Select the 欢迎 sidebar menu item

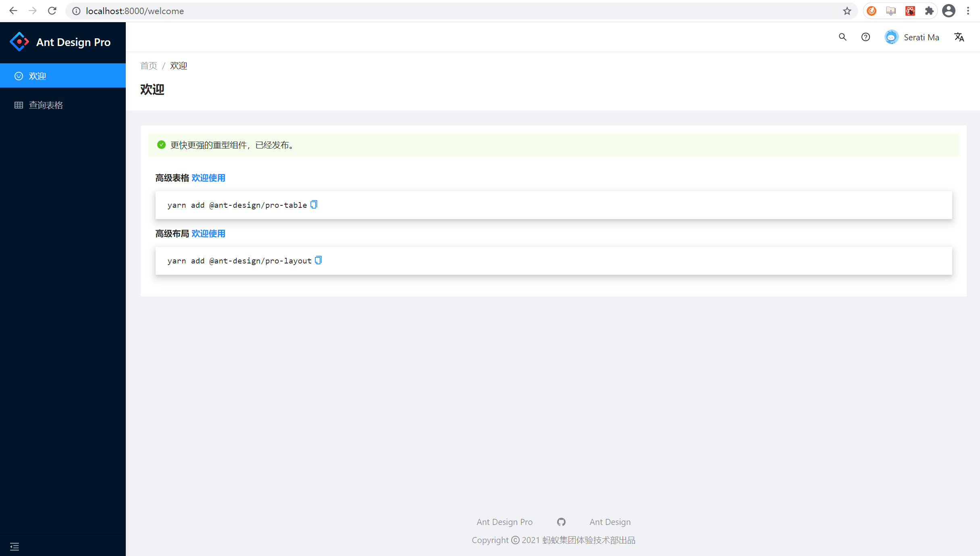(63, 76)
